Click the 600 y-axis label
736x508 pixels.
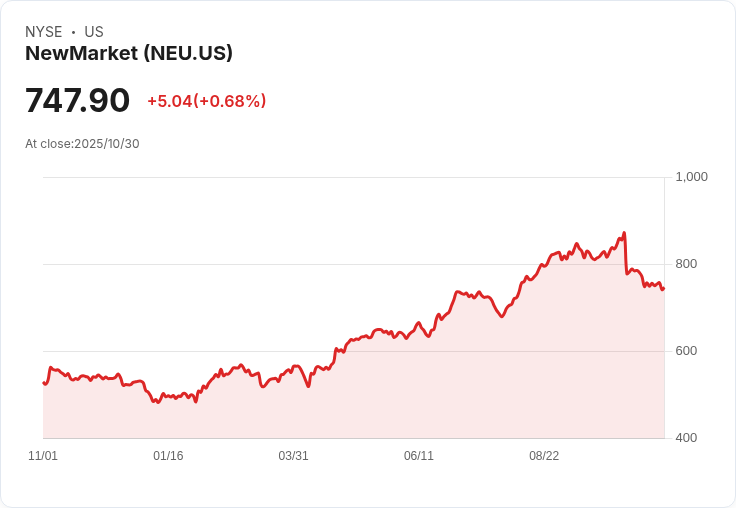coord(686,351)
